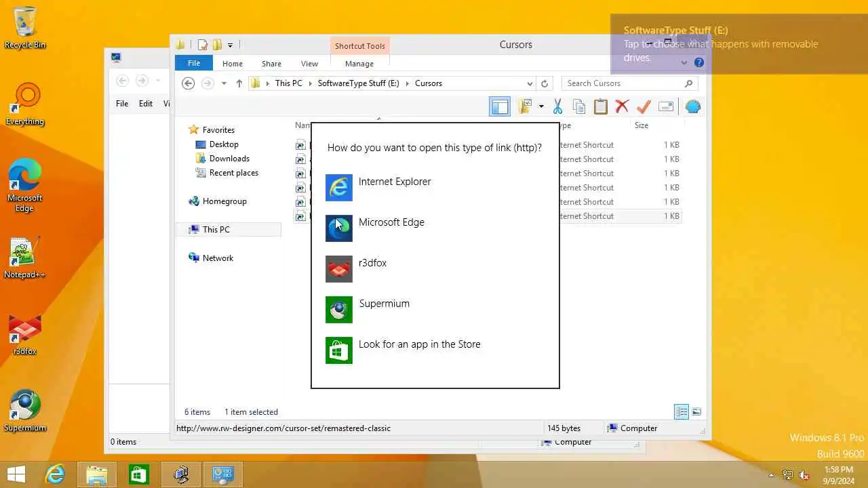Open the recent locations dropdown
Image resolution: width=868 pixels, height=488 pixels.
(x=224, y=83)
